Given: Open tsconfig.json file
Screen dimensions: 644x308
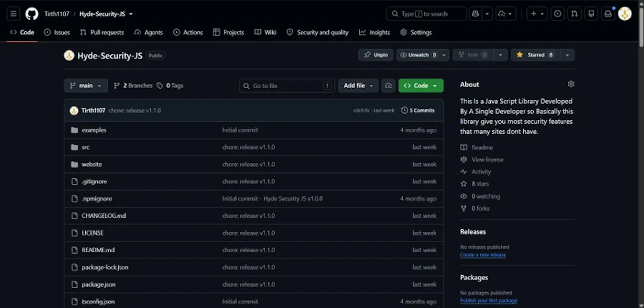Looking at the screenshot, I should pos(98,302).
